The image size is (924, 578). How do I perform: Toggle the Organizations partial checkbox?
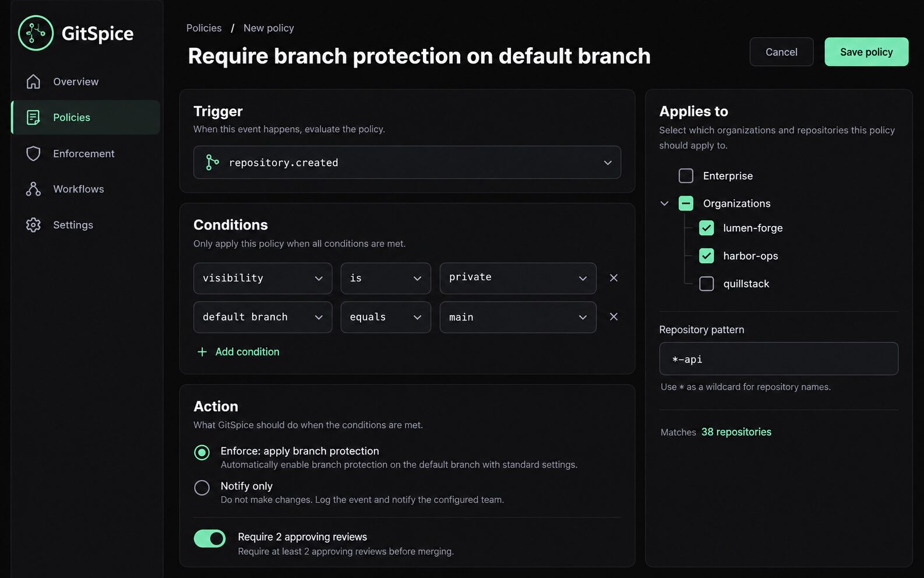pyautogui.click(x=686, y=203)
